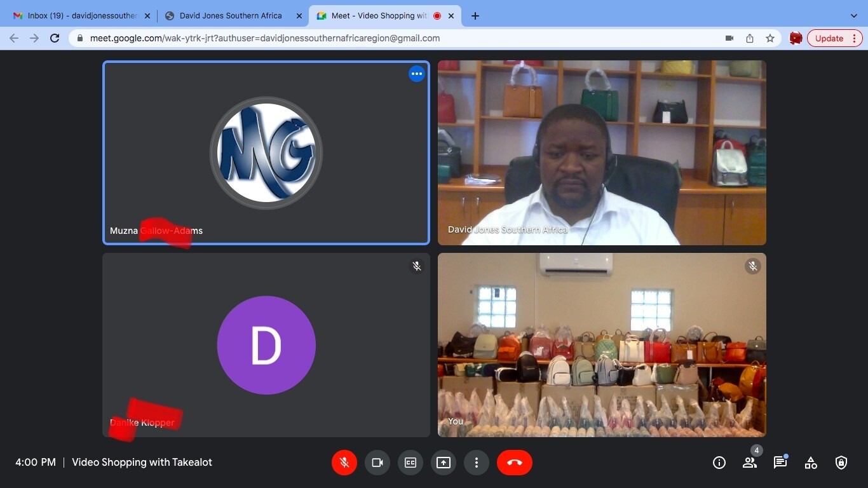
Task: View the site information lock icon
Action: tap(80, 38)
